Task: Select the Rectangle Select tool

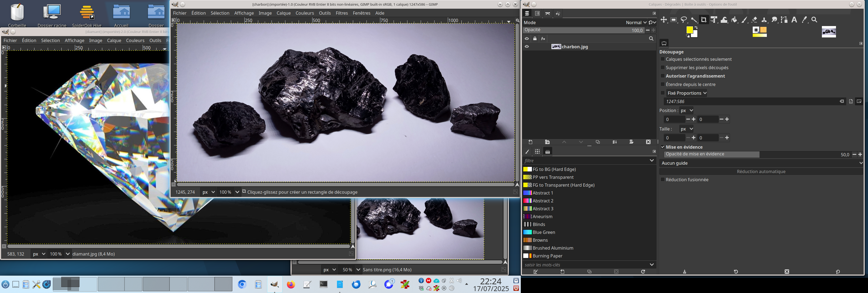Action: coord(674,20)
